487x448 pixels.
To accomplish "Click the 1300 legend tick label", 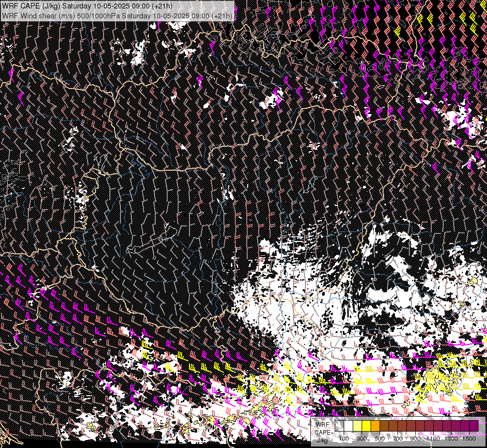I will 451,439.
